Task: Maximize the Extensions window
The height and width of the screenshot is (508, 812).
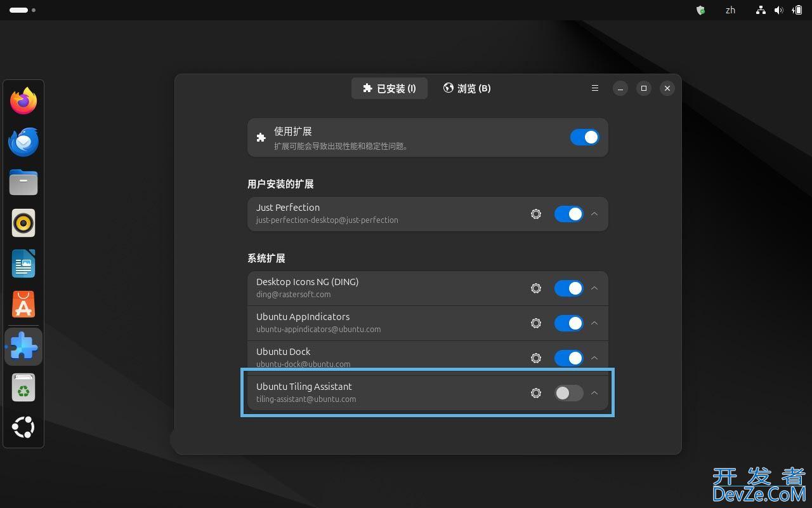Action: [x=644, y=88]
